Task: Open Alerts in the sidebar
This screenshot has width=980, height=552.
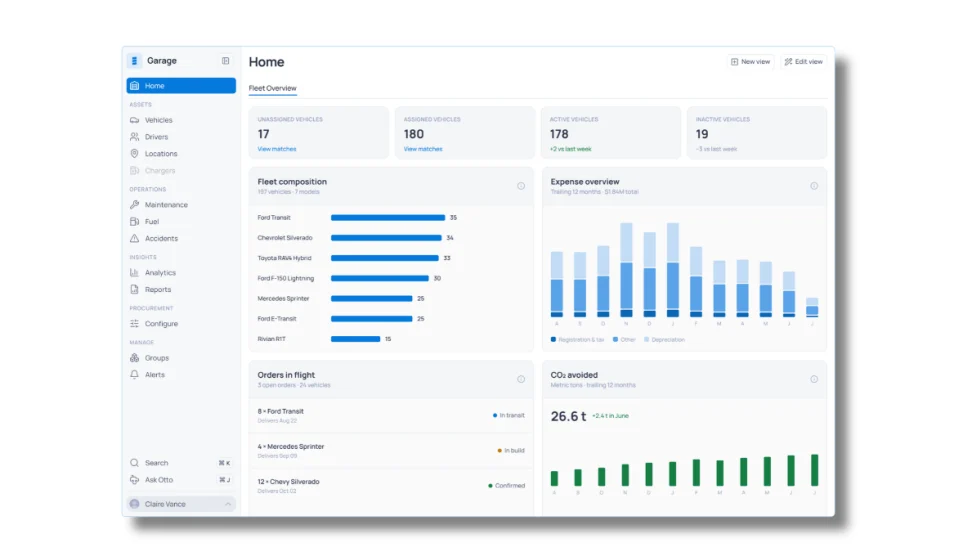Action: click(181, 375)
